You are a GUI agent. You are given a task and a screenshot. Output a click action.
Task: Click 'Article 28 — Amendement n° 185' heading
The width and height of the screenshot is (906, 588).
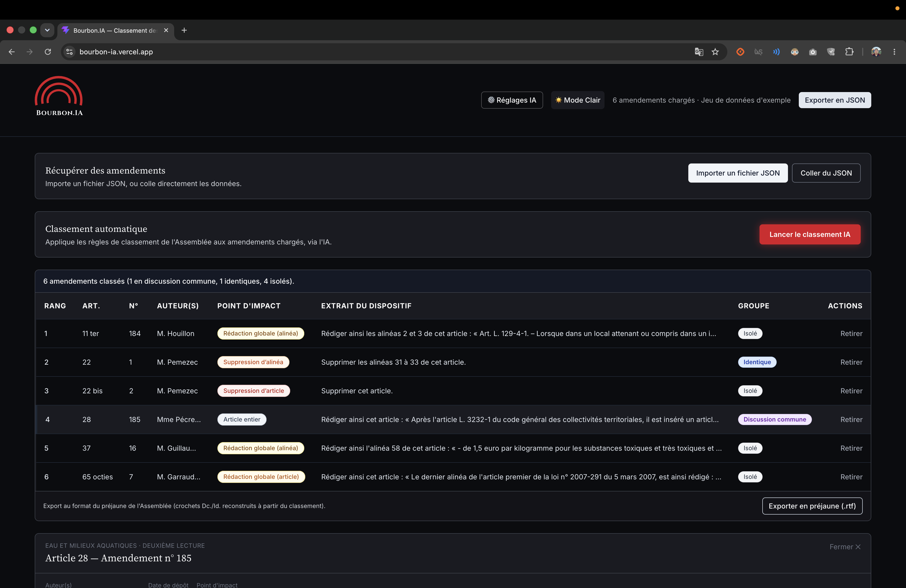[118, 558]
